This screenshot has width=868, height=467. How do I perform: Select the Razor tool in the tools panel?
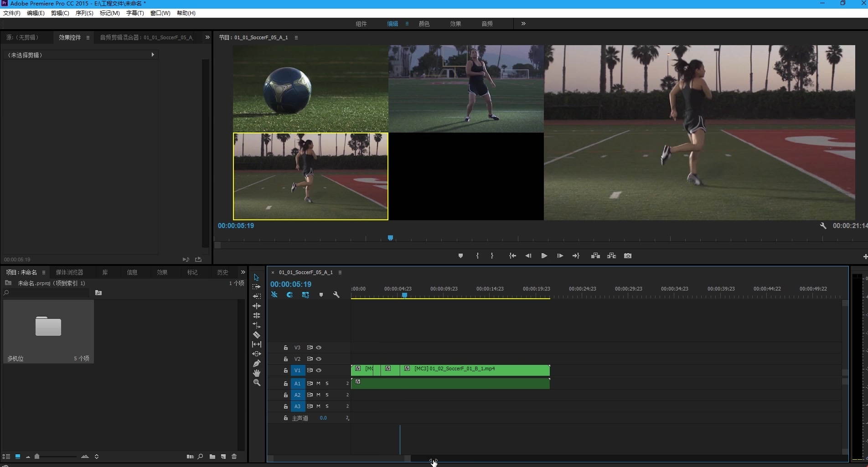257,335
